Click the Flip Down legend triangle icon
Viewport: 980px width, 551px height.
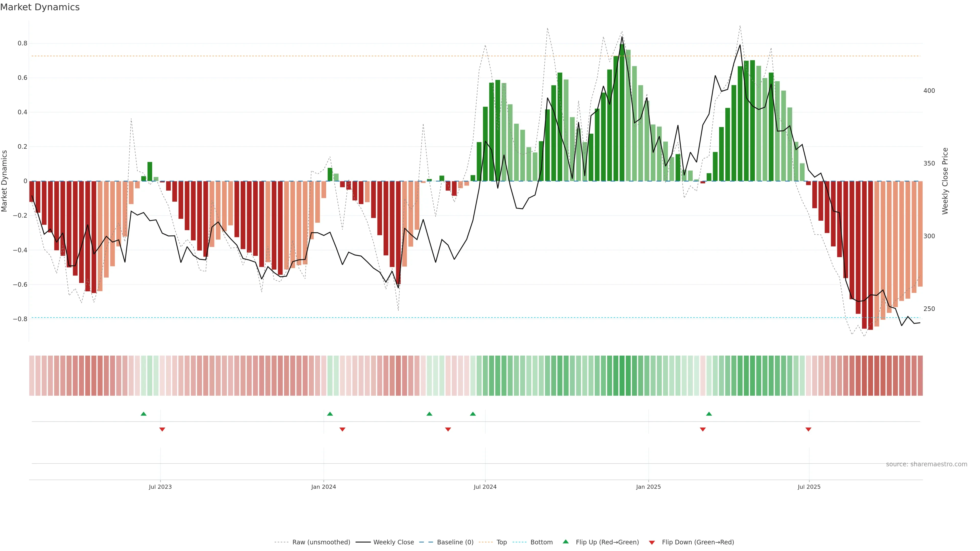(652, 542)
